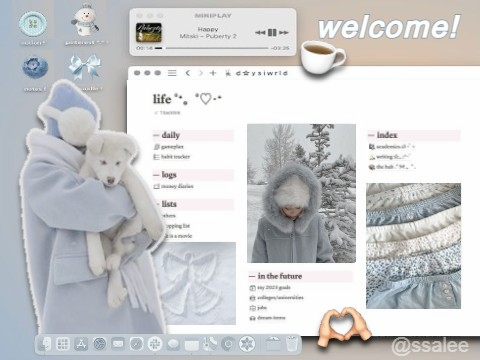The width and height of the screenshot is (480, 360).
Task: Open the dream items page
Action: click(x=267, y=318)
